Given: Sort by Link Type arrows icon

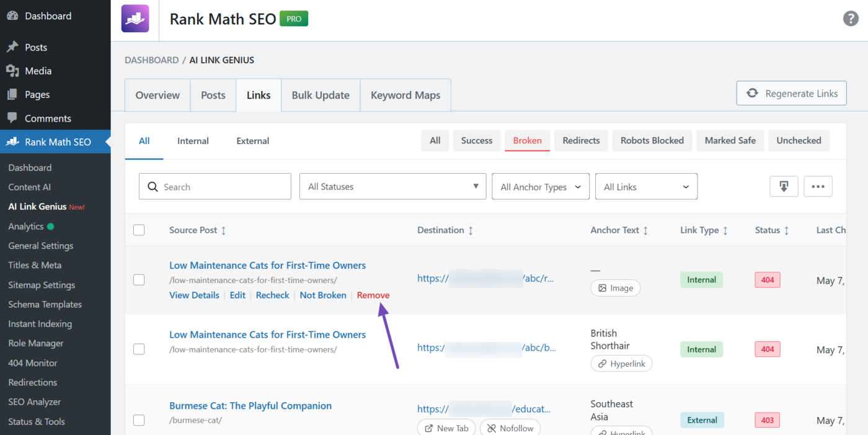Looking at the screenshot, I should pyautogui.click(x=725, y=230).
